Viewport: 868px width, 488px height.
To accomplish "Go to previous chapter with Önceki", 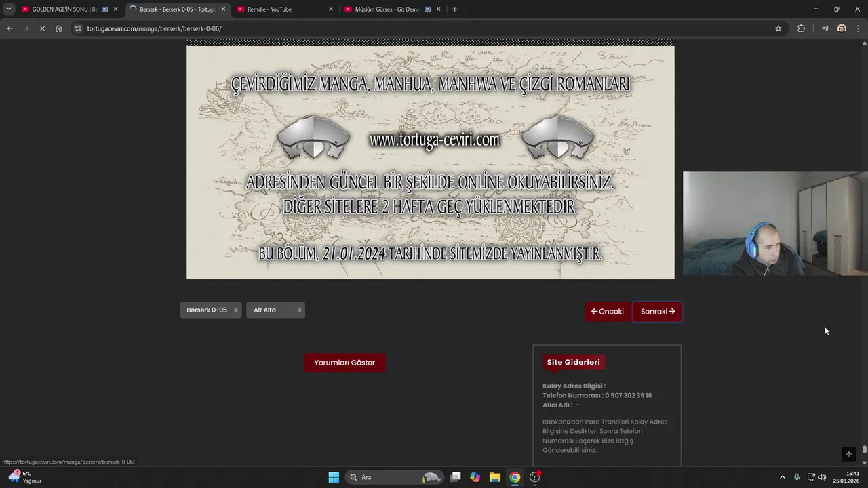I will click(608, 311).
